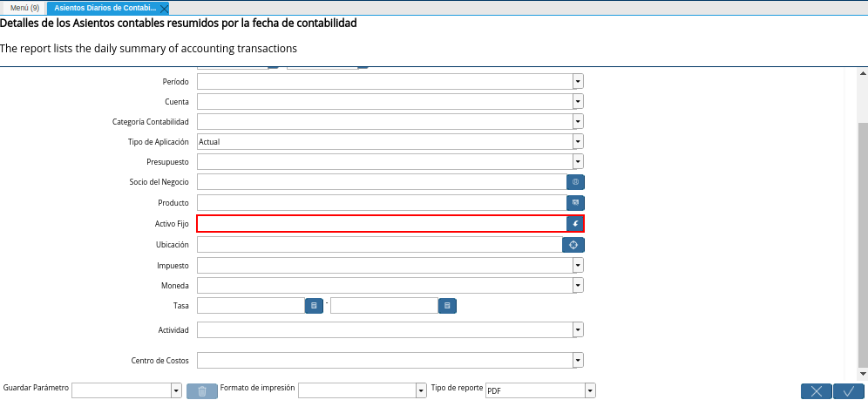The image size is (868, 400).
Task: Click the Centro de Costos label
Action: [160, 361]
